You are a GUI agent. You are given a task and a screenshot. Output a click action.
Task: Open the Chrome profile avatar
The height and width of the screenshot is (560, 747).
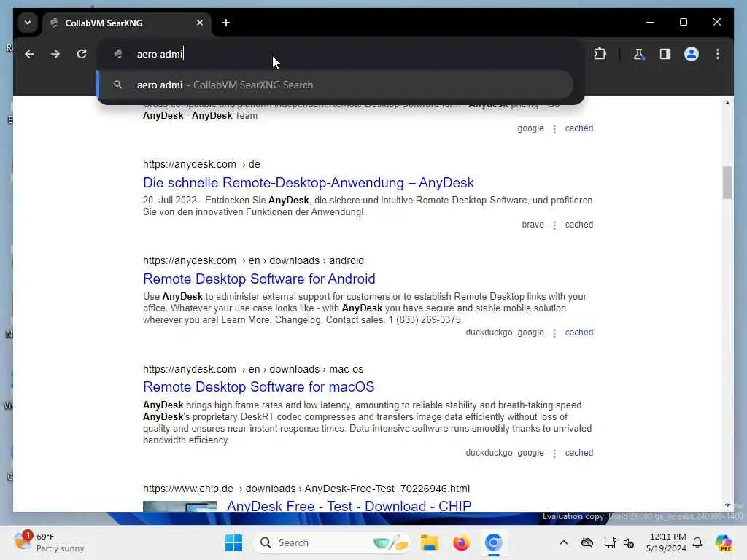[692, 54]
